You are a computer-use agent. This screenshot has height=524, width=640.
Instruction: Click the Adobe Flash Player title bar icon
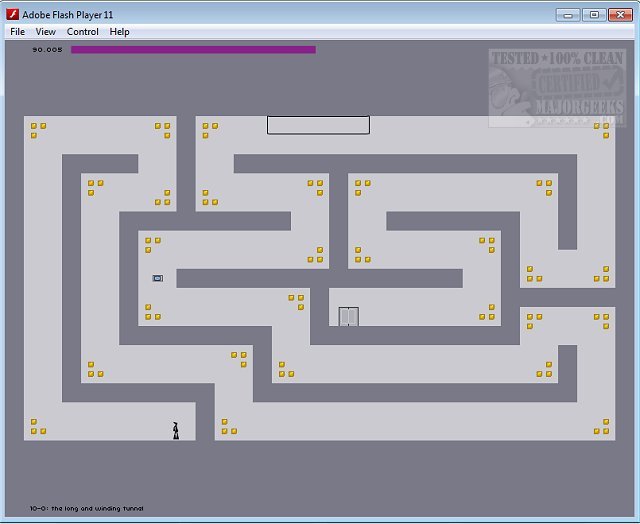(12, 14)
